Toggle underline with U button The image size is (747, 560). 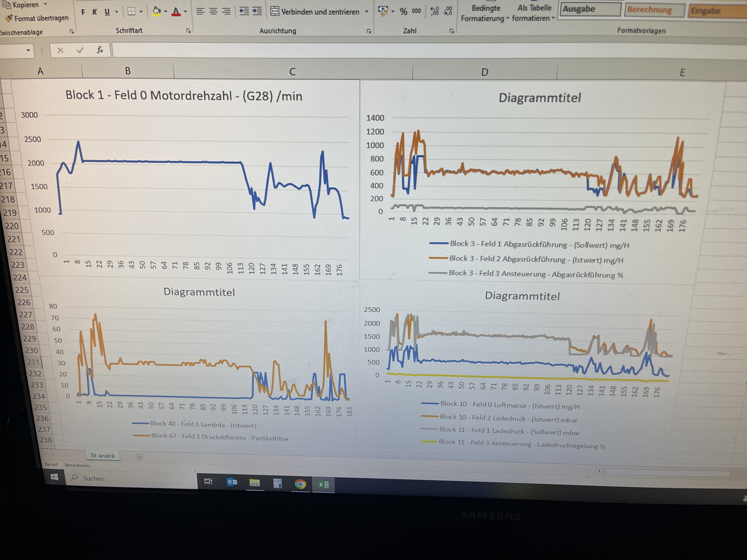[x=107, y=12]
